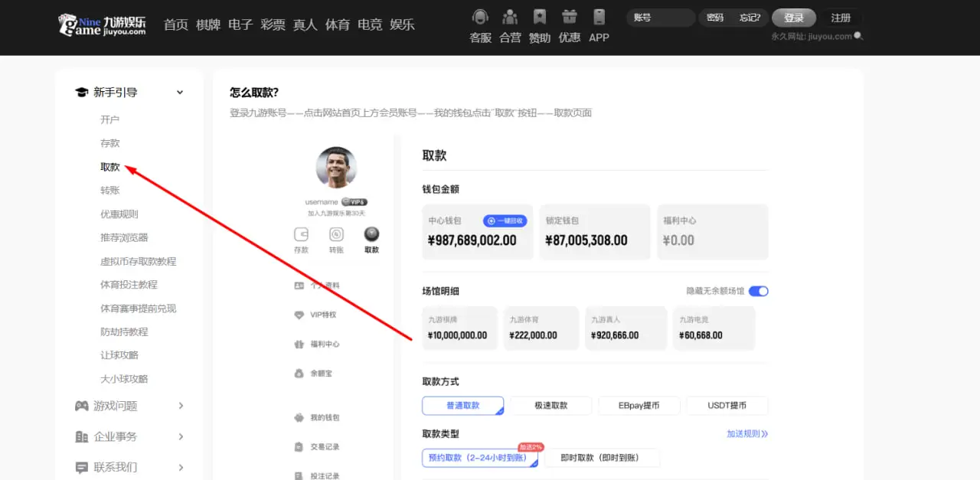Open 娱乐 in top navigation
980x480 pixels.
pyautogui.click(x=402, y=24)
